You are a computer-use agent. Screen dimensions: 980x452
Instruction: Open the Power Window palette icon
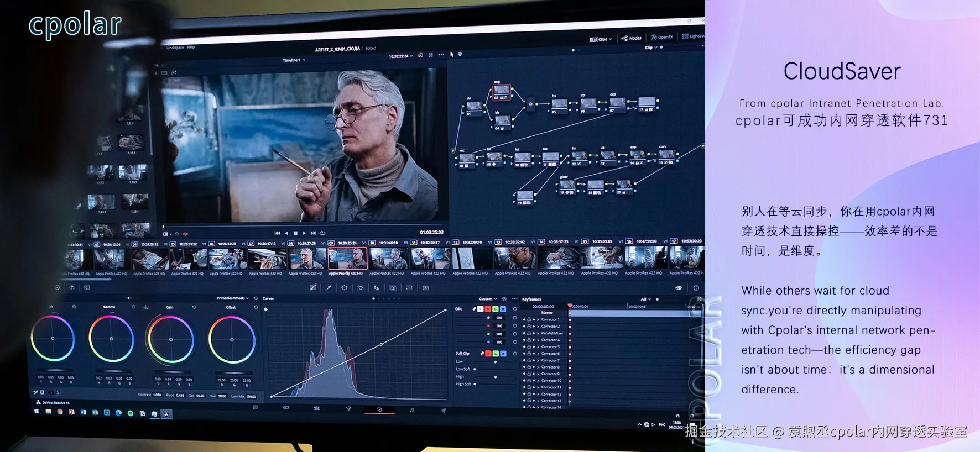coord(345,288)
